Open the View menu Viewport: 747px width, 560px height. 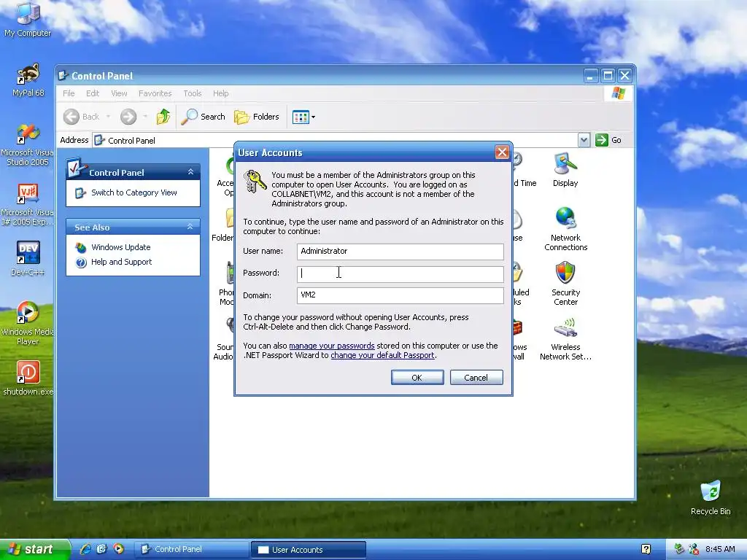click(119, 93)
